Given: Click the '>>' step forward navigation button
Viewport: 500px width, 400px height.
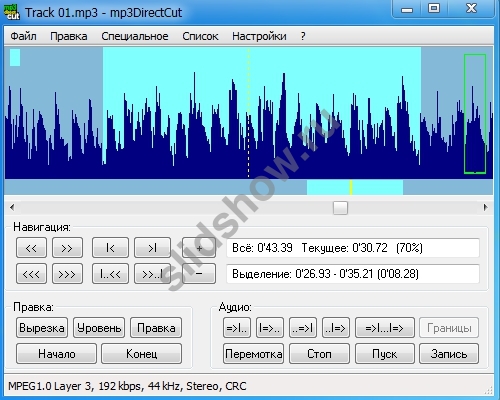Looking at the screenshot, I should 67,248.
